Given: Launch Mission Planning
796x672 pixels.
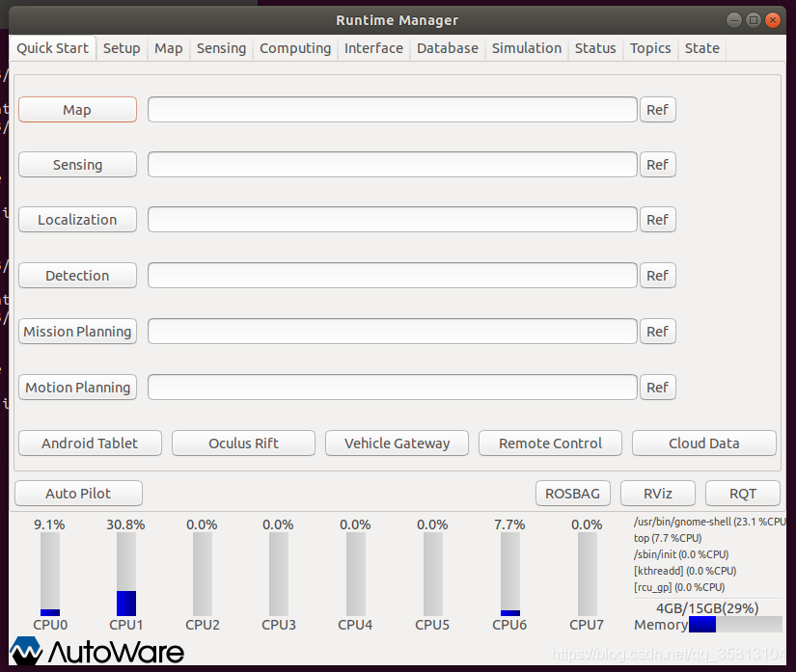Looking at the screenshot, I should 78,332.
